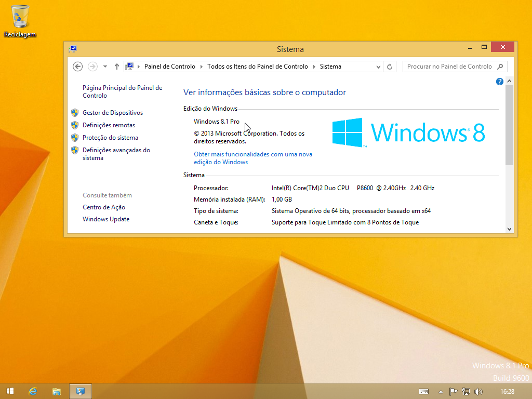The width and height of the screenshot is (532, 399).
Task: Expand the chevron after Painel de Controlo
Action: (x=201, y=66)
